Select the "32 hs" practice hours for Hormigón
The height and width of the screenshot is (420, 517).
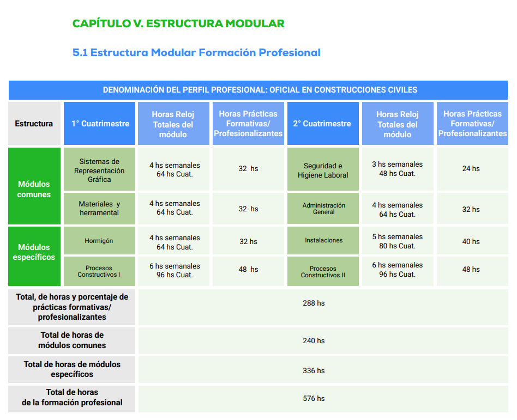click(248, 241)
